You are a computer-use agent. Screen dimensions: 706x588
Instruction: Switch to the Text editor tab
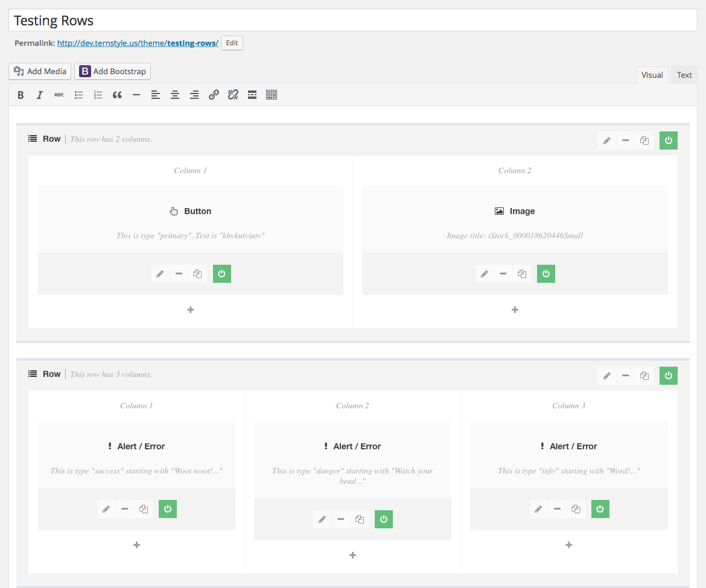tap(684, 75)
